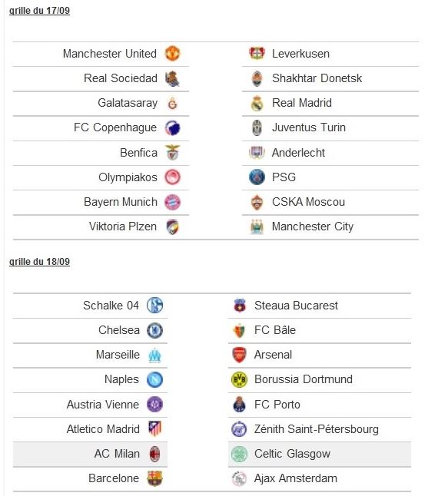Click the Juventus Turin crest icon
The height and width of the screenshot is (496, 448).
(257, 127)
